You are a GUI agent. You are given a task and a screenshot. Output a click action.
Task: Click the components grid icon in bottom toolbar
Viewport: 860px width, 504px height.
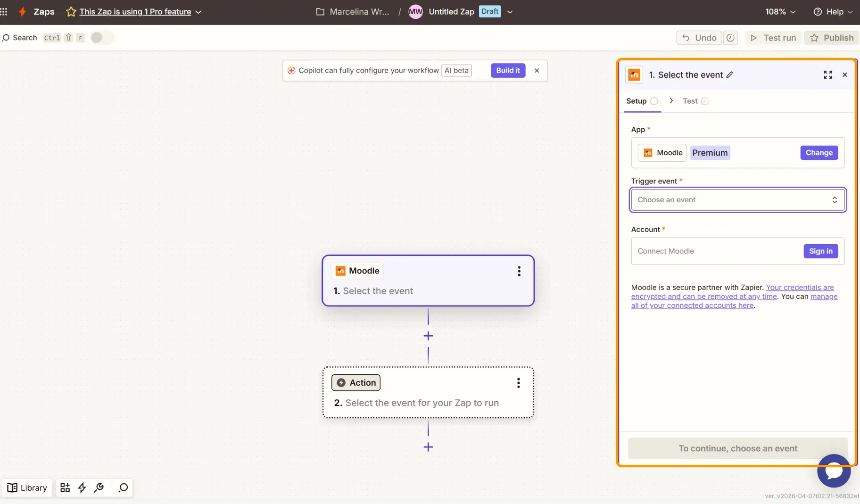coord(65,487)
